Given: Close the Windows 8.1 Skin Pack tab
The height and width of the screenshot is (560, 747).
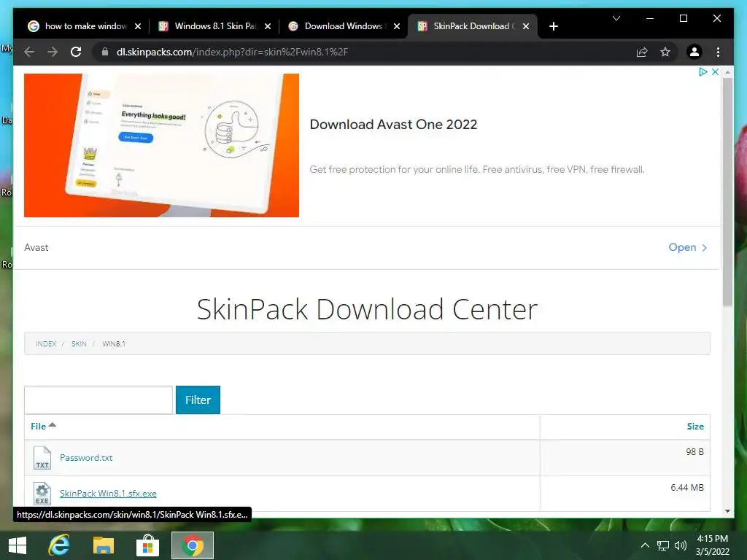Looking at the screenshot, I should tap(268, 27).
